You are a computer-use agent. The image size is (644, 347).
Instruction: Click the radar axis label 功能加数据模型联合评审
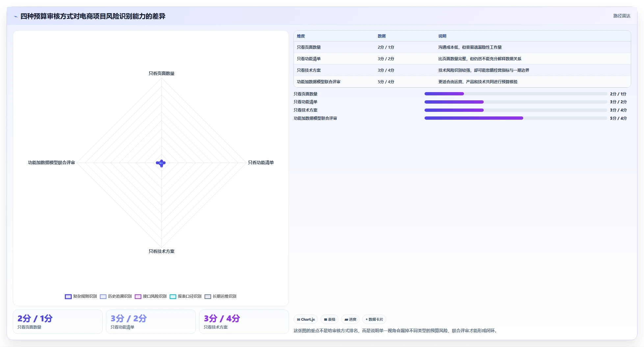pyautogui.click(x=51, y=162)
